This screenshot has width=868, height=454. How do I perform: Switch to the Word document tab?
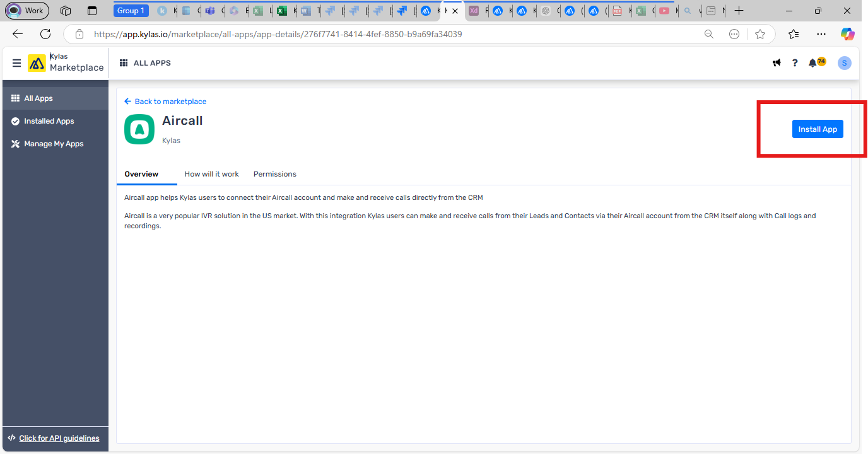[x=308, y=11]
